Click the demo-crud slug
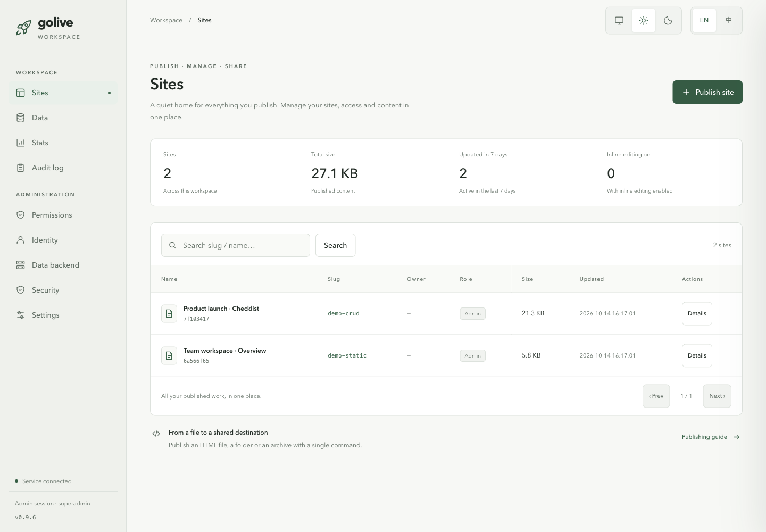Image resolution: width=766 pixels, height=532 pixels. (x=344, y=314)
